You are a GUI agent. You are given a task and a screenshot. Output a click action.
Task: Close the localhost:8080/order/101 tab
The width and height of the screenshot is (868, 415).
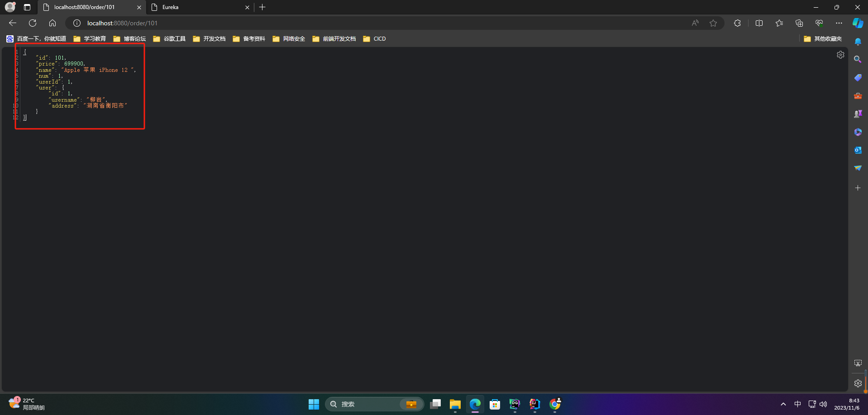[139, 7]
